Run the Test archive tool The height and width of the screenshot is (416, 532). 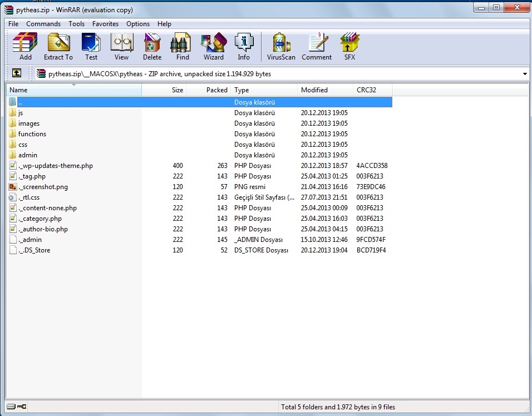coord(91,47)
